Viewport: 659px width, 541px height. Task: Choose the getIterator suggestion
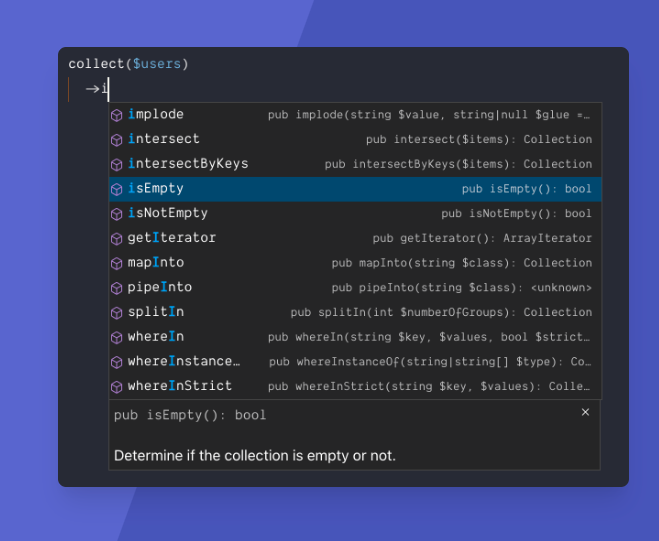click(355, 238)
